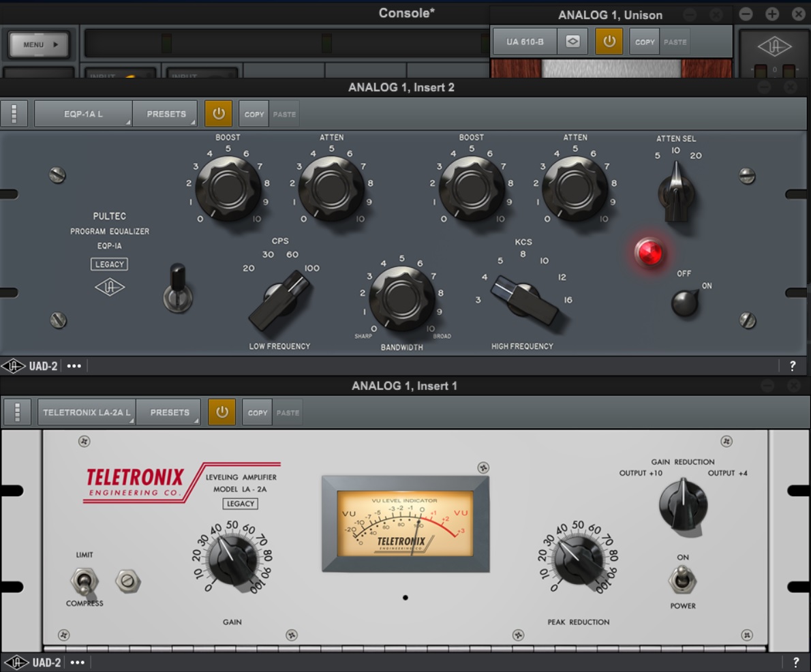Paste settings in the Unison window
The image size is (811, 672).
coord(675,42)
